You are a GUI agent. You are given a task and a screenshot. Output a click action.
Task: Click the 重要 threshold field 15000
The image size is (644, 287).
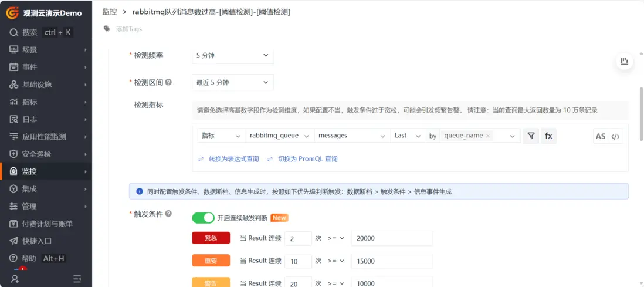click(x=392, y=261)
